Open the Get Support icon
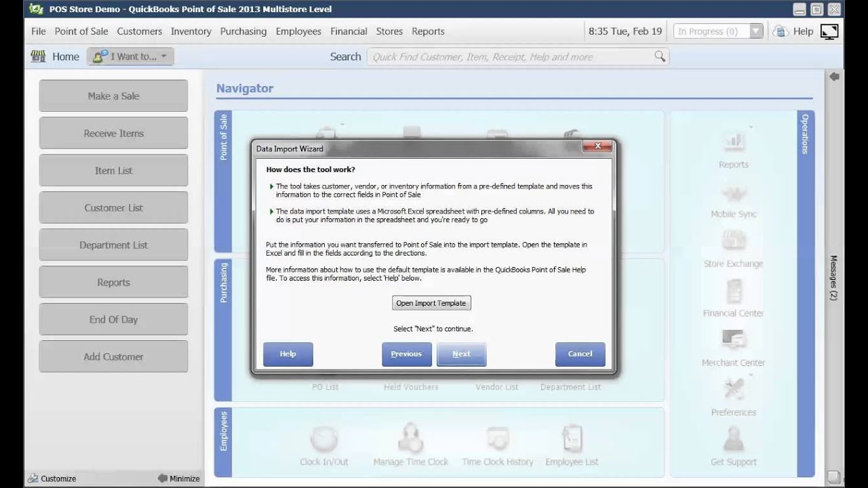The image size is (868, 488). [x=734, y=439]
